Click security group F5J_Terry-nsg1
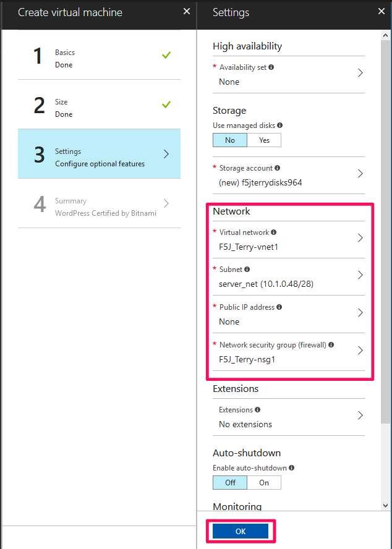392x549 pixels. click(247, 359)
